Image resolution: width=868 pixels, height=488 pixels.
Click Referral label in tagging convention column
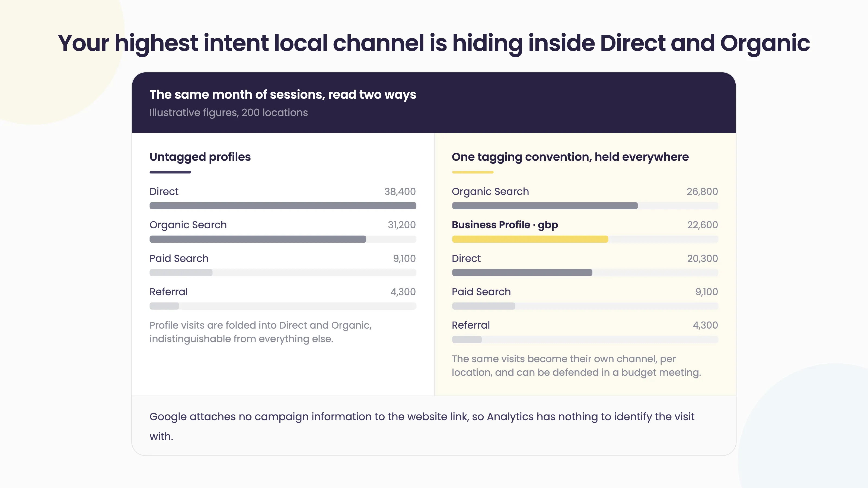471,325
